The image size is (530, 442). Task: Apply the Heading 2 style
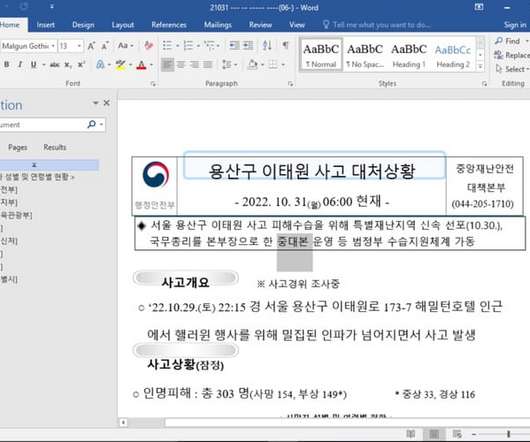click(453, 54)
